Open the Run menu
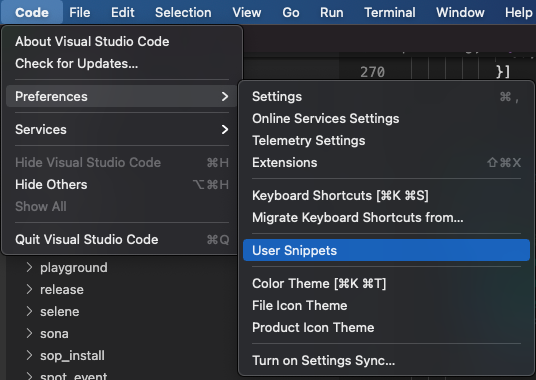 [332, 12]
